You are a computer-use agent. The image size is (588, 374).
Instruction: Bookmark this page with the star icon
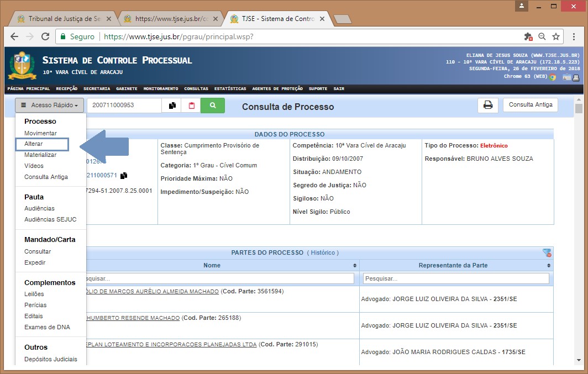[555, 36]
